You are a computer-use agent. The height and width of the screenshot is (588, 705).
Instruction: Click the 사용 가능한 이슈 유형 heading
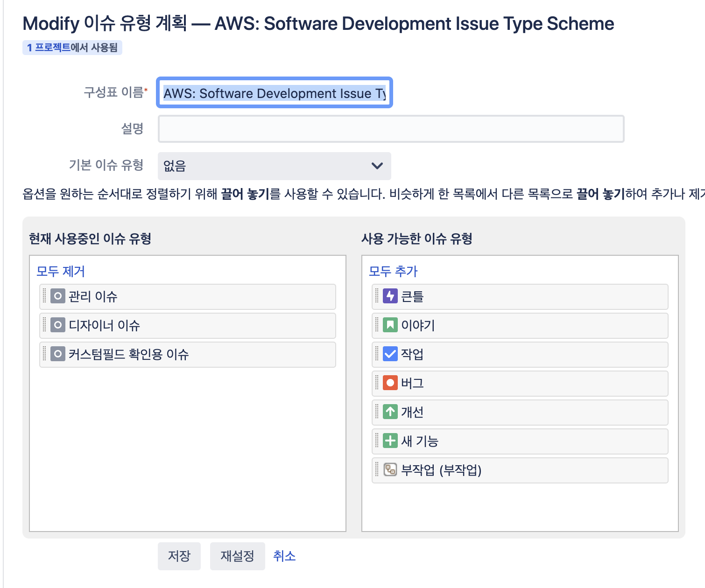coord(417,239)
